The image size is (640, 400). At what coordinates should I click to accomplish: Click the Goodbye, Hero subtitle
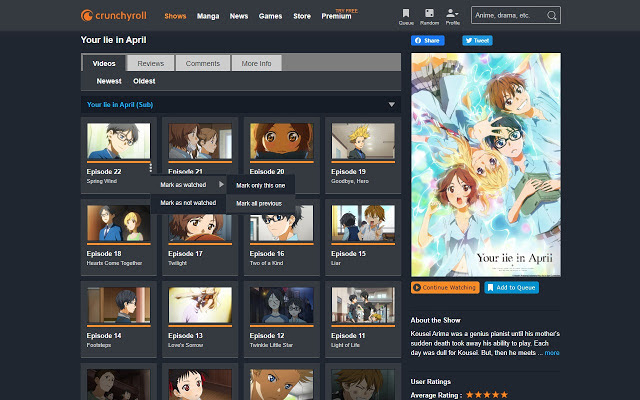click(350, 181)
